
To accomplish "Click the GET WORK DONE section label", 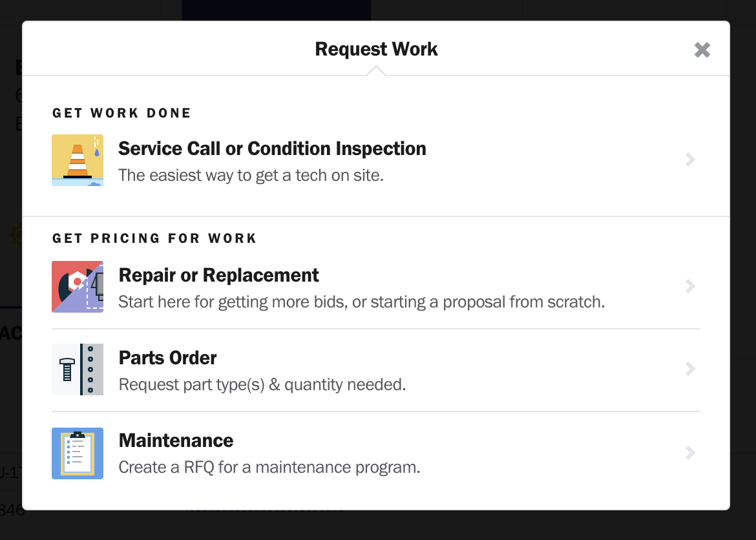I will click(121, 113).
